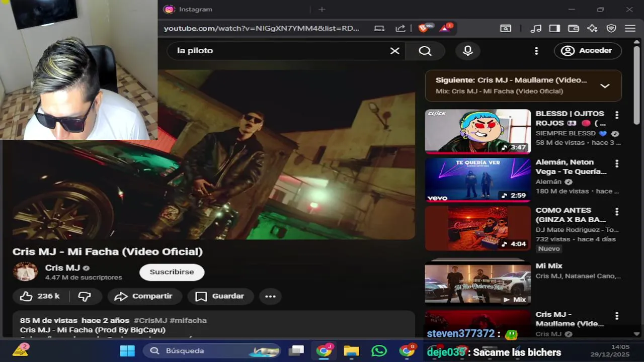Open the browser hamburger menu
This screenshot has height=362, width=644.
(630, 29)
